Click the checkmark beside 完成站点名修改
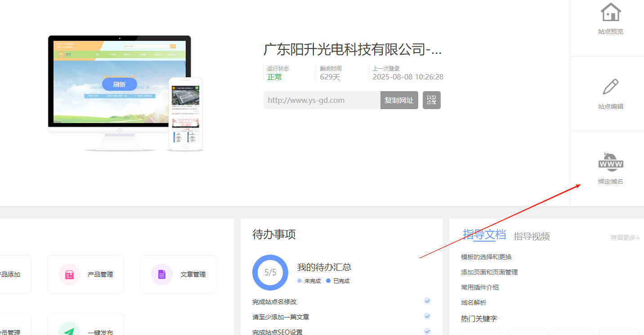This screenshot has width=644, height=335. [427, 301]
